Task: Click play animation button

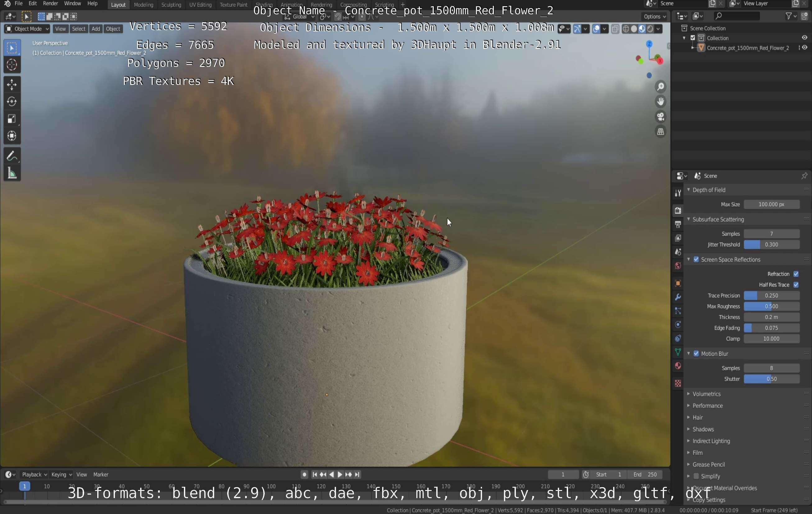Action: point(340,475)
